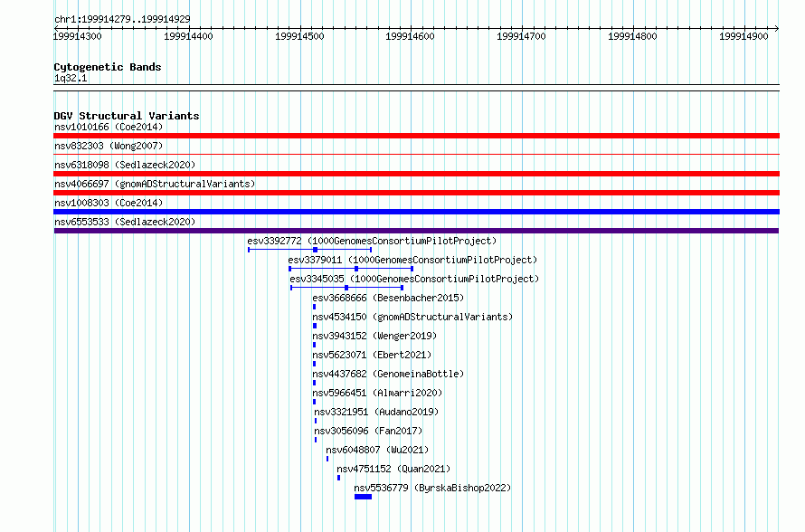The image size is (805, 532).
Task: Click the nsv3056096 (Fan2017) label
Action: coord(368,431)
